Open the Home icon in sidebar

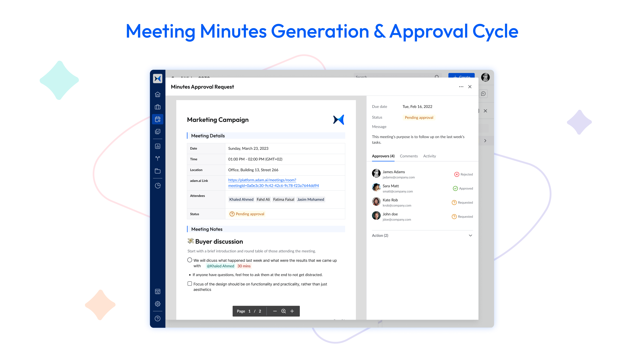[x=158, y=94]
